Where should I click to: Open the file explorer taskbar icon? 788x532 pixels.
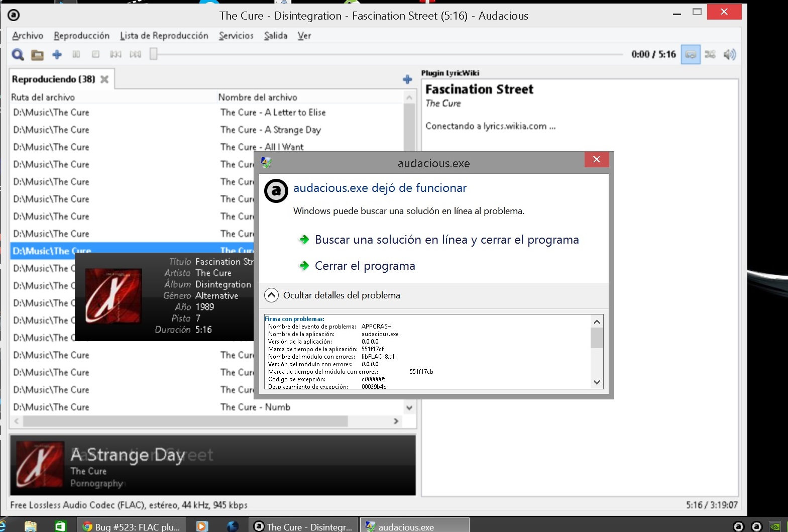click(31, 526)
